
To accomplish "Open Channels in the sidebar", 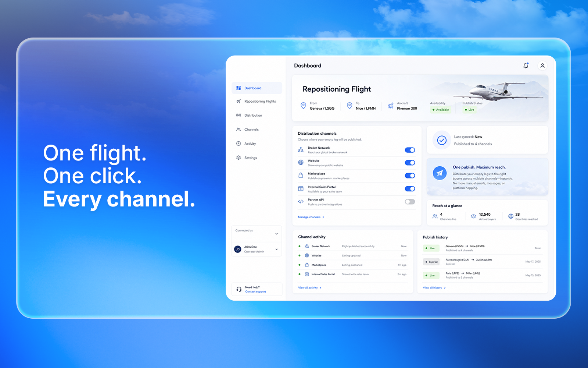I will pyautogui.click(x=257, y=130).
